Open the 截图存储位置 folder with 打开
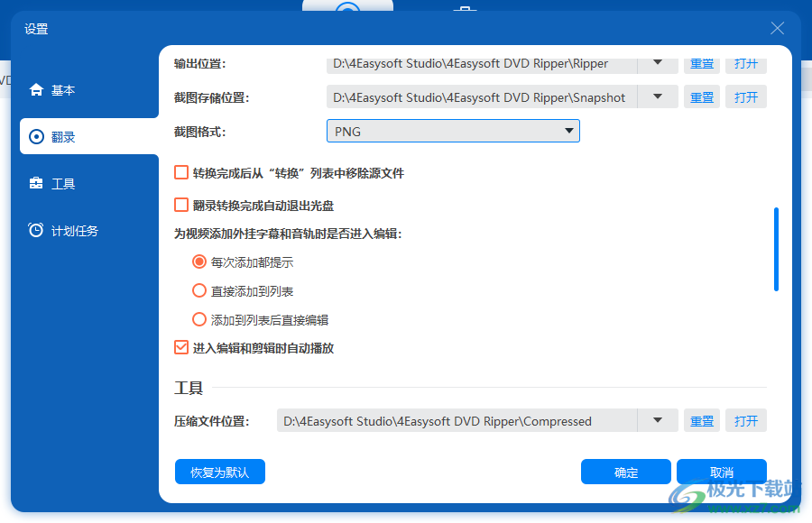 click(746, 97)
